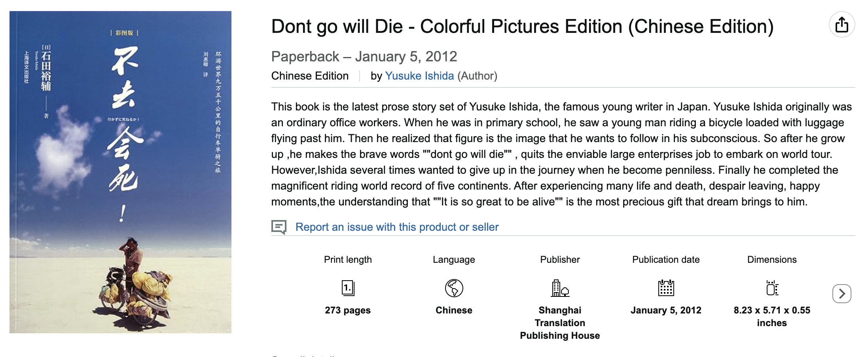Show next product details with right chevron
This screenshot has height=357, width=868.
tap(841, 294)
